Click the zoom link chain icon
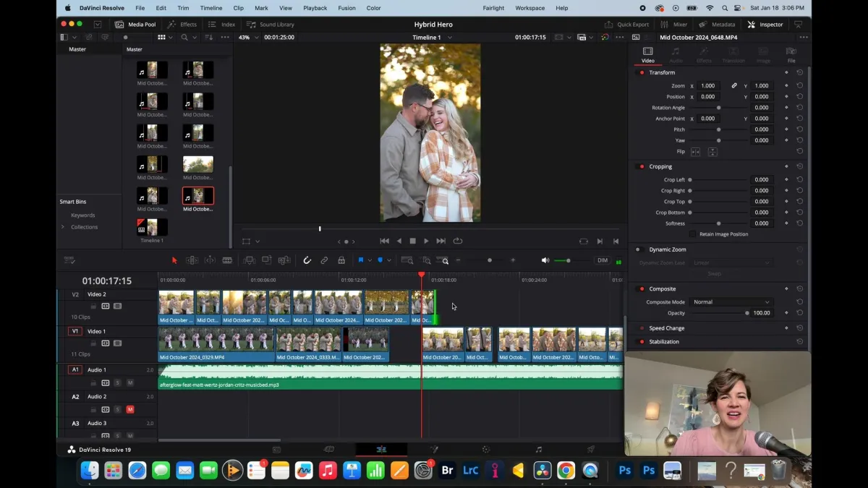Image resolution: width=868 pixels, height=488 pixels. click(x=734, y=85)
